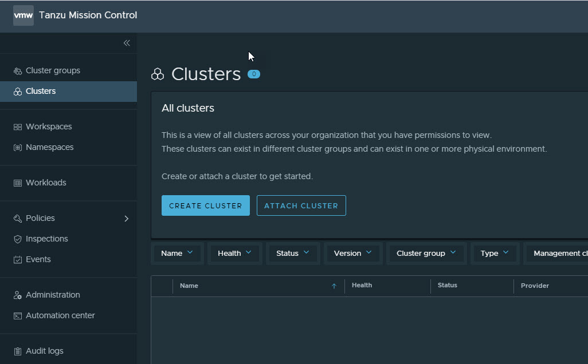The height and width of the screenshot is (364, 588).
Task: Sort table by Name column header
Action: [189, 286]
